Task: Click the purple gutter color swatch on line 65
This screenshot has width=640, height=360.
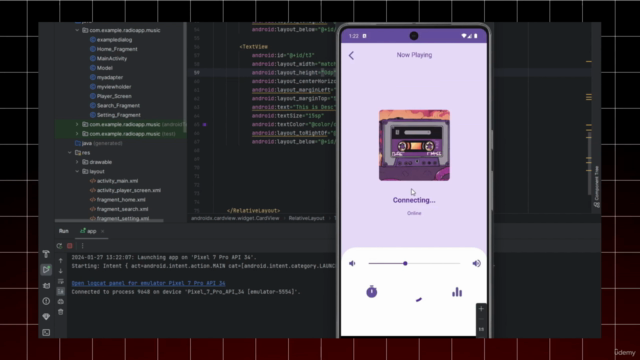Action: tap(204, 124)
